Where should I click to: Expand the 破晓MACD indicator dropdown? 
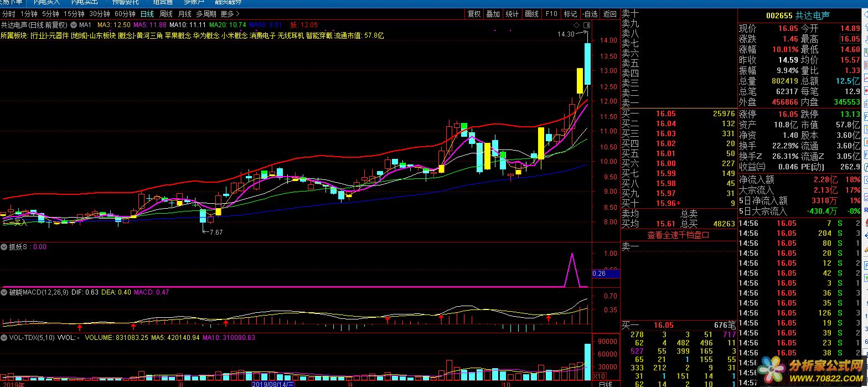coord(5,292)
